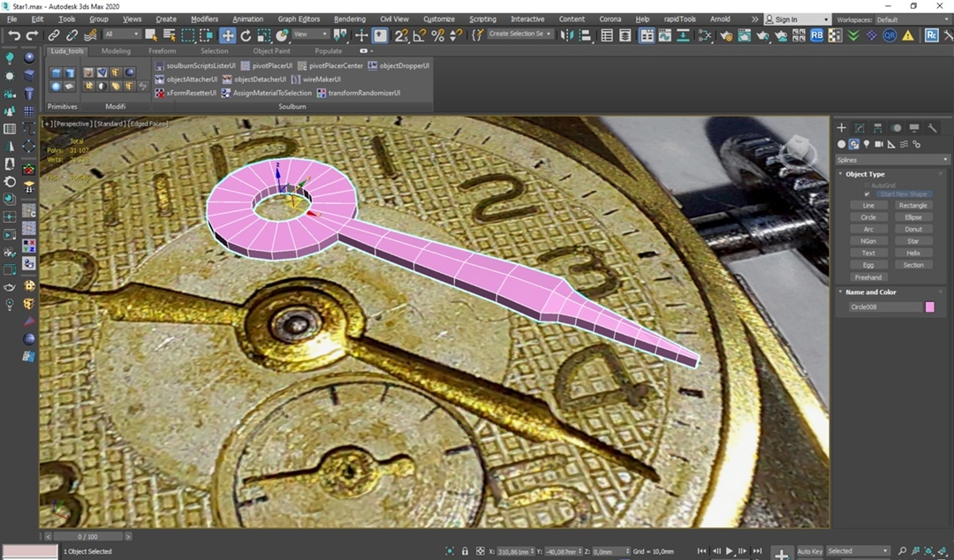
Task: Open the reference coordinate View dropdown
Action: tap(310, 34)
